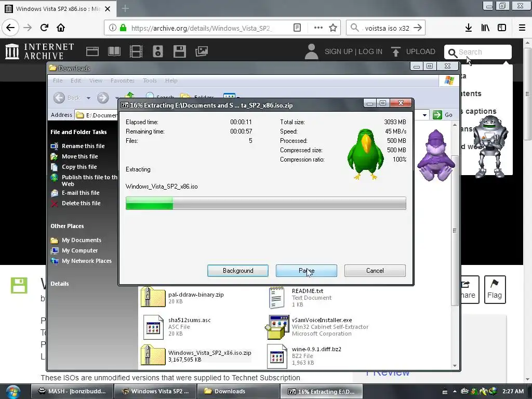The height and width of the screenshot is (399, 532).
Task: Bookmark this page with the star
Action: (333, 28)
